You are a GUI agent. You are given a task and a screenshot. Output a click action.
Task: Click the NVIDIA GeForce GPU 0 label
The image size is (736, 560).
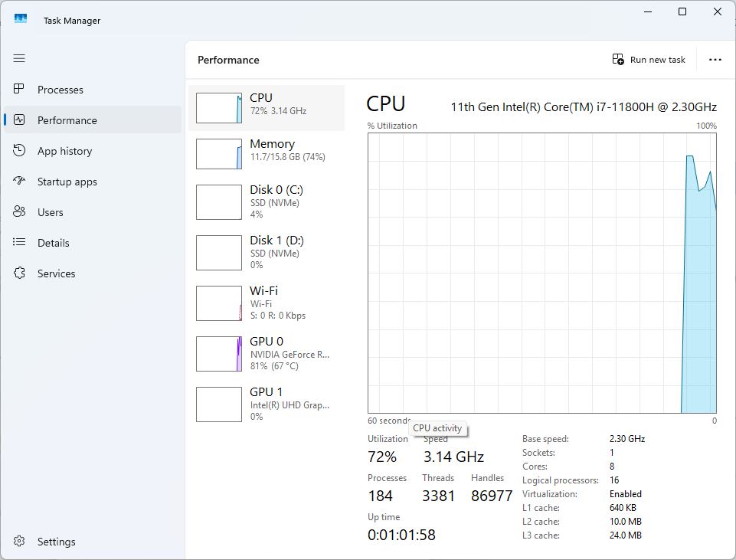coord(289,355)
